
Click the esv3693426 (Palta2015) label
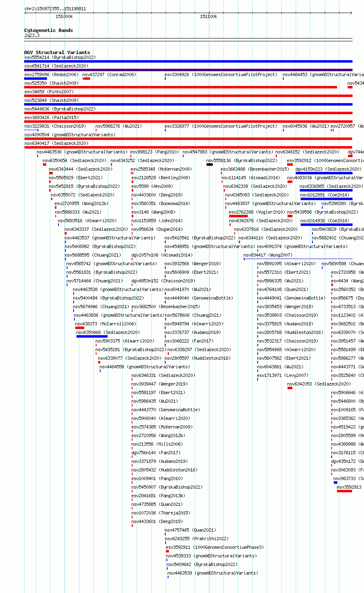tap(52, 118)
